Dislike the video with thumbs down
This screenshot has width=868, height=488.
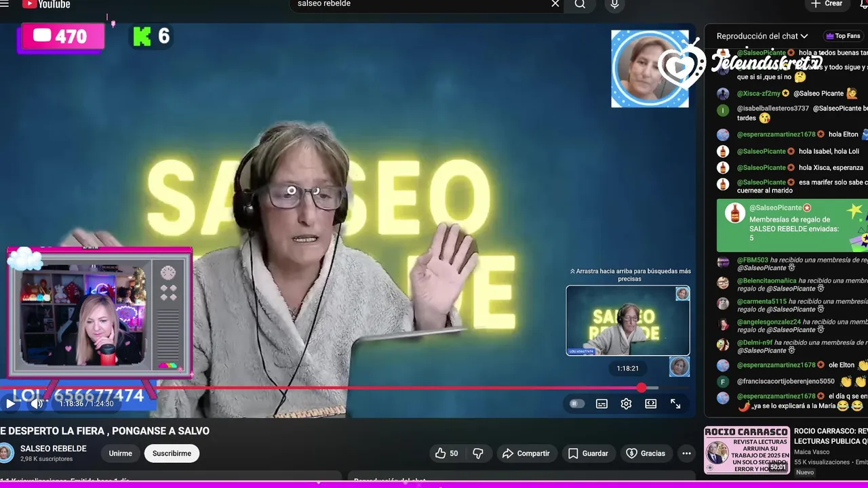click(x=478, y=453)
